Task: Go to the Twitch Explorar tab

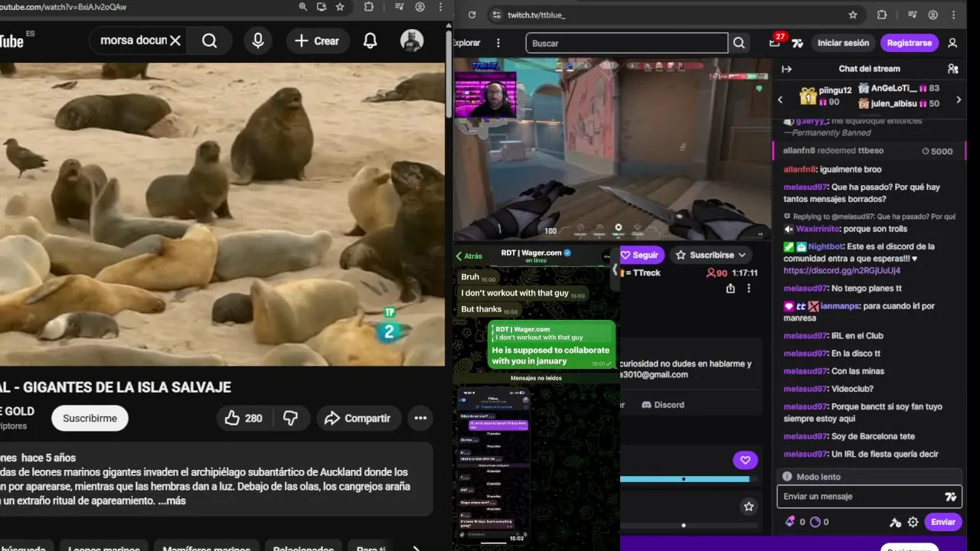Action: pyautogui.click(x=466, y=43)
